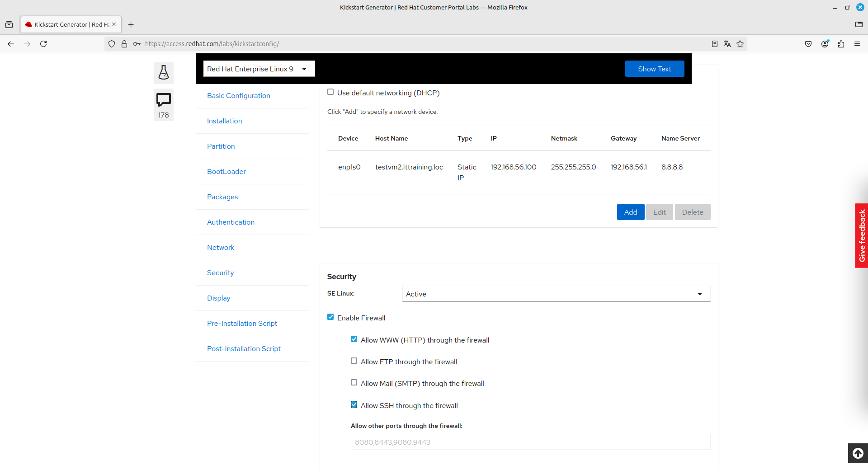Click the Edit network device button

coord(660,212)
